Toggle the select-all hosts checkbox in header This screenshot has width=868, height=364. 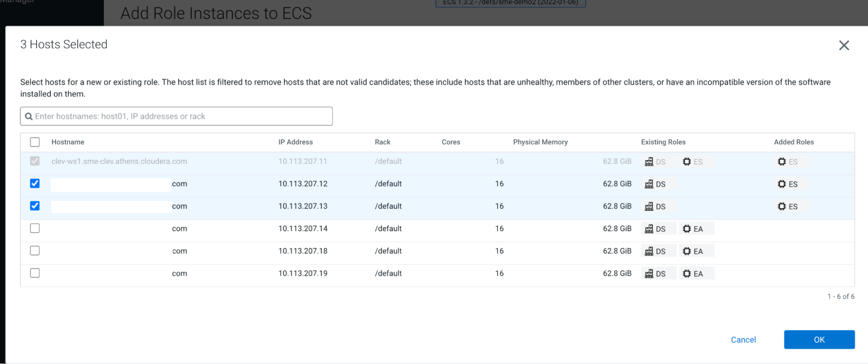point(35,142)
